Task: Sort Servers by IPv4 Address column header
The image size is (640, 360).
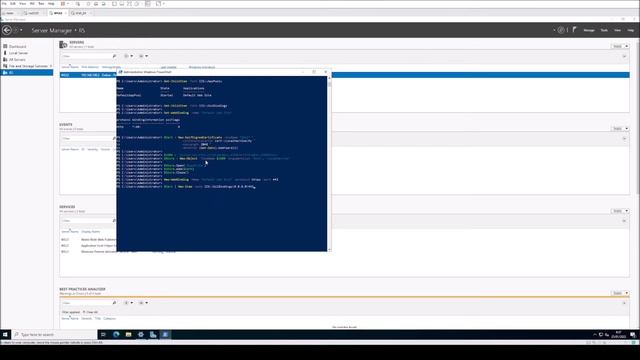Action: (90, 67)
